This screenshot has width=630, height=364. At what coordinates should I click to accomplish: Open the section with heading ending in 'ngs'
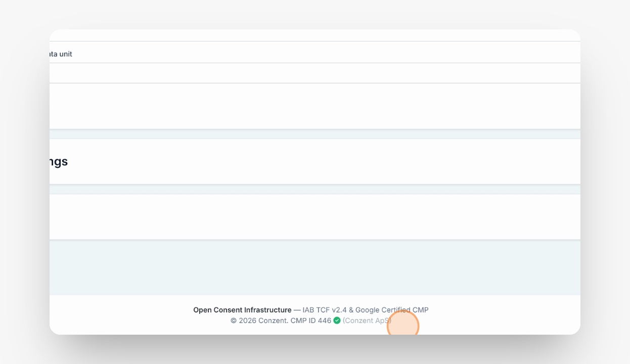tap(315, 162)
